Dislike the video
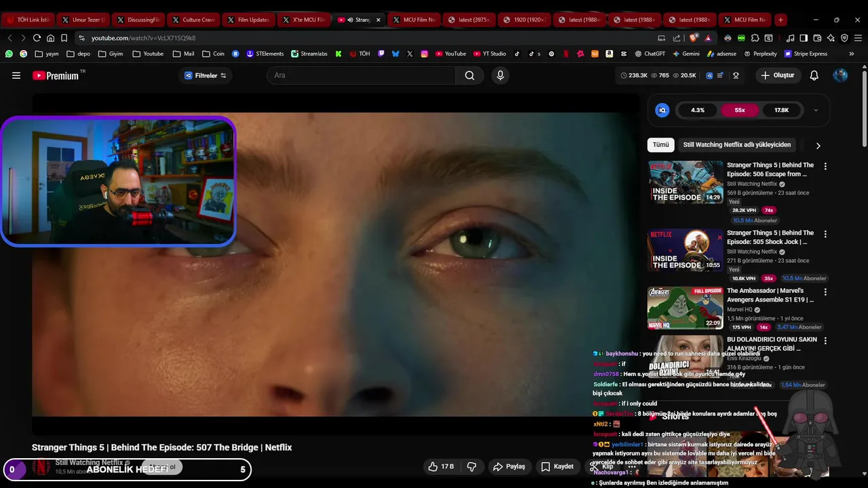Viewport: 868px width, 488px height. click(471, 466)
